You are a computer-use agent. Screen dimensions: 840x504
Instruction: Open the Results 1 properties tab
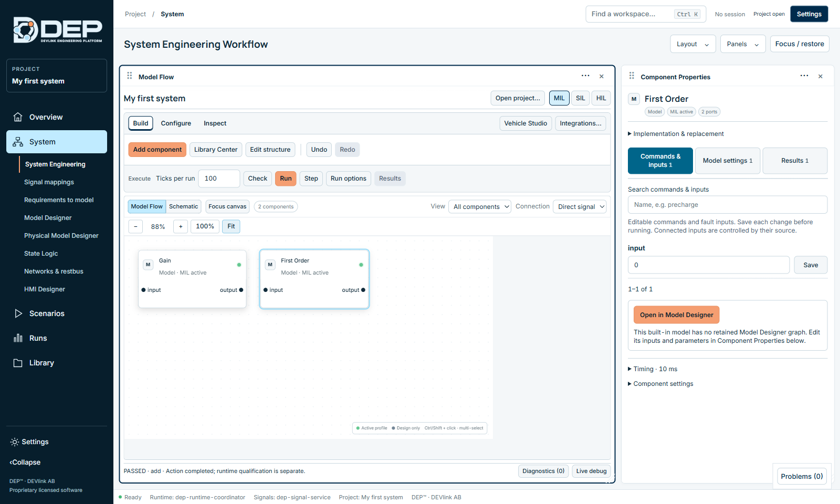(795, 161)
